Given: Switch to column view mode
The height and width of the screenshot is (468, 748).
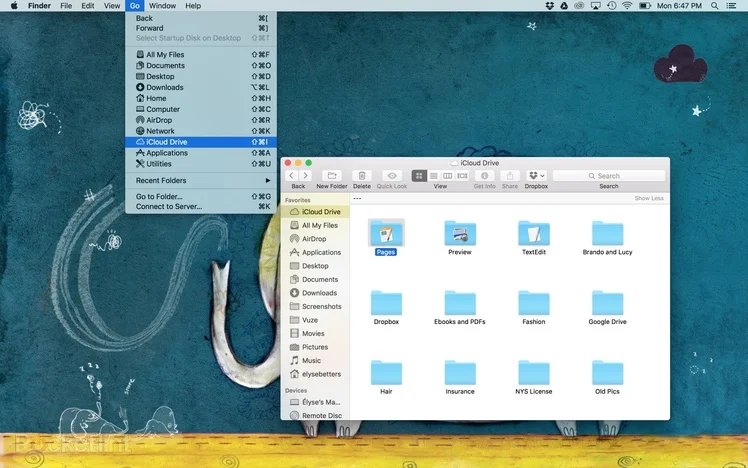Looking at the screenshot, I should point(447,176).
